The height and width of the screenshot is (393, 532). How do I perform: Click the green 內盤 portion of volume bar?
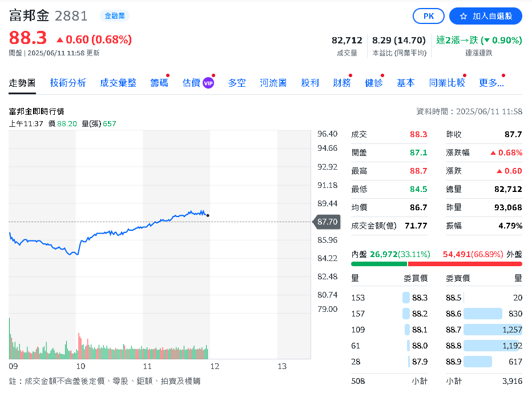pyautogui.click(x=379, y=264)
